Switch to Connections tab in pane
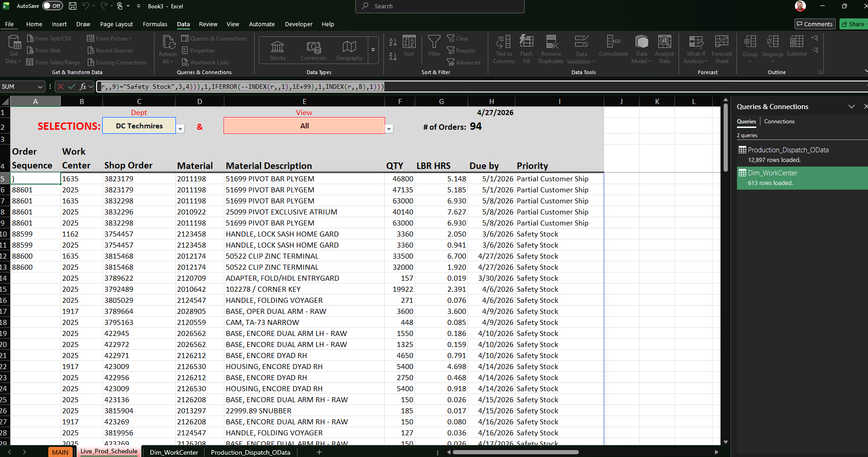This screenshot has width=868, height=457. [779, 121]
